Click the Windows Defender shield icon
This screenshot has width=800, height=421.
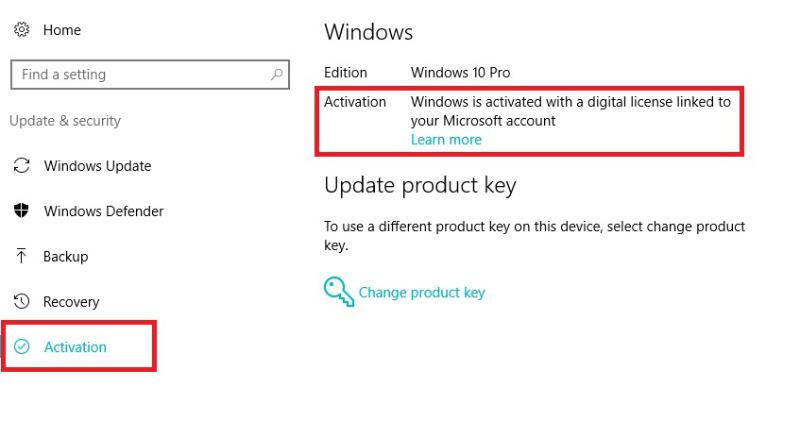point(21,210)
